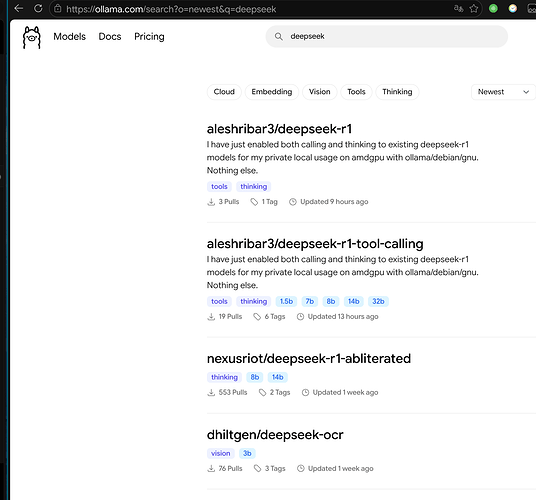This screenshot has width=536, height=500.
Task: Open the Pricing menu item
Action: tap(149, 37)
